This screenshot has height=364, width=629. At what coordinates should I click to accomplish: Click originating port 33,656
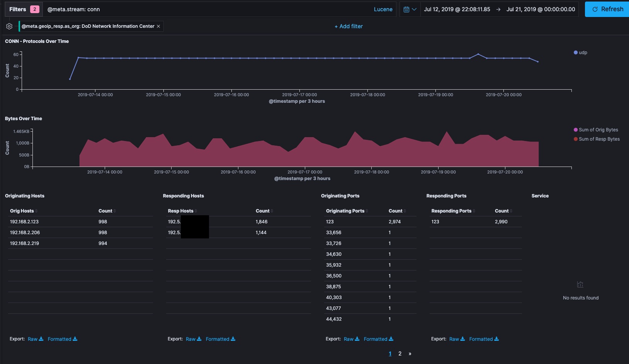(x=334, y=233)
